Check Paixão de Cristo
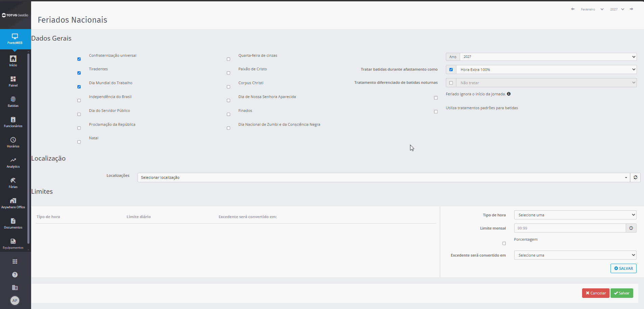 pyautogui.click(x=229, y=73)
